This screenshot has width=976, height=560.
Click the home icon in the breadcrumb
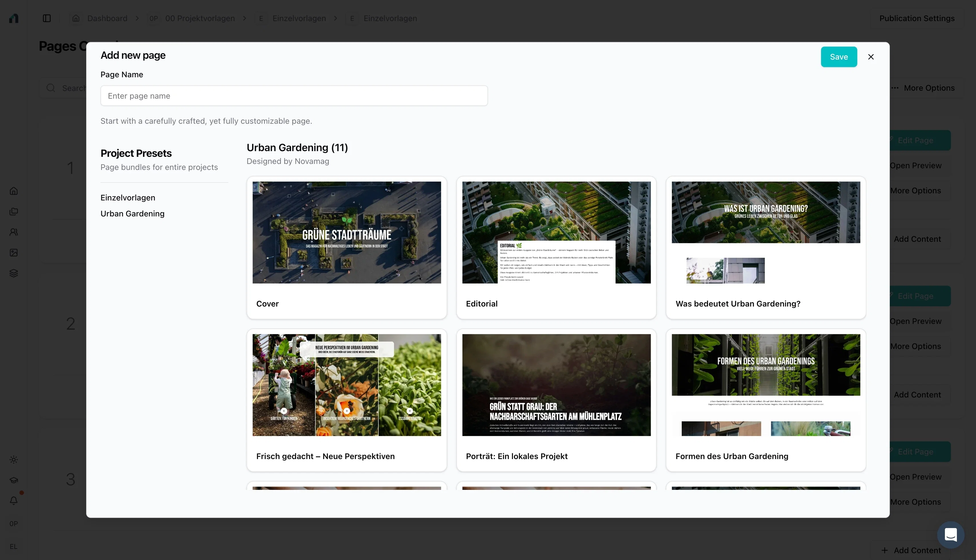[76, 18]
